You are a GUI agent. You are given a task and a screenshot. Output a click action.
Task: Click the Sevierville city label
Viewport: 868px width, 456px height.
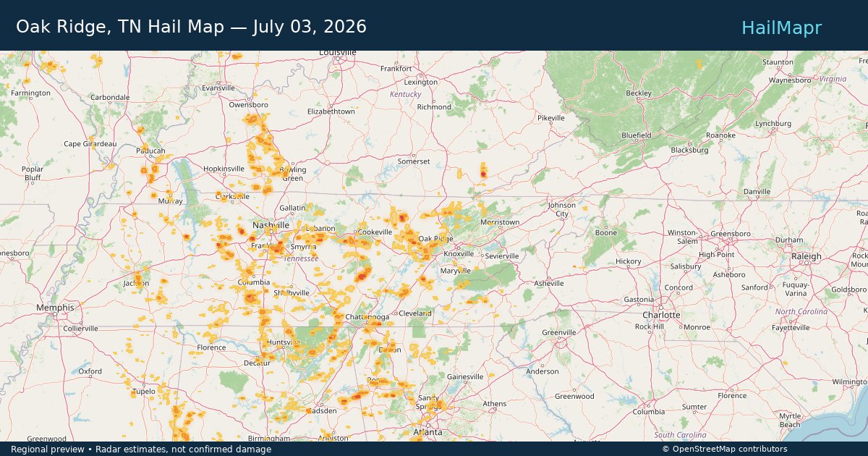pos(502,256)
